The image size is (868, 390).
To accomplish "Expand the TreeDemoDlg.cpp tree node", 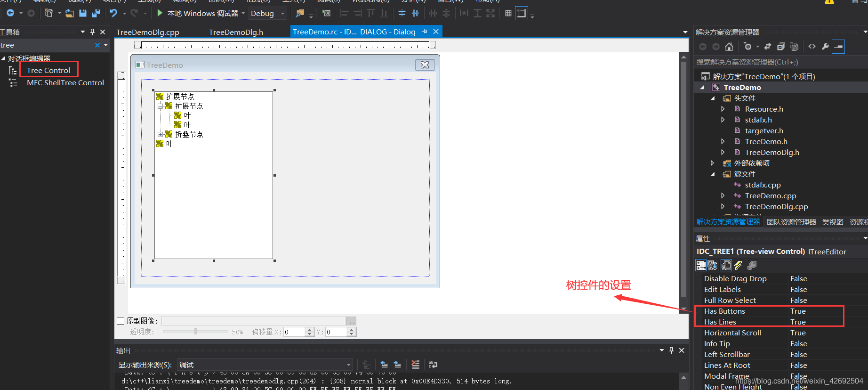I will tap(723, 206).
